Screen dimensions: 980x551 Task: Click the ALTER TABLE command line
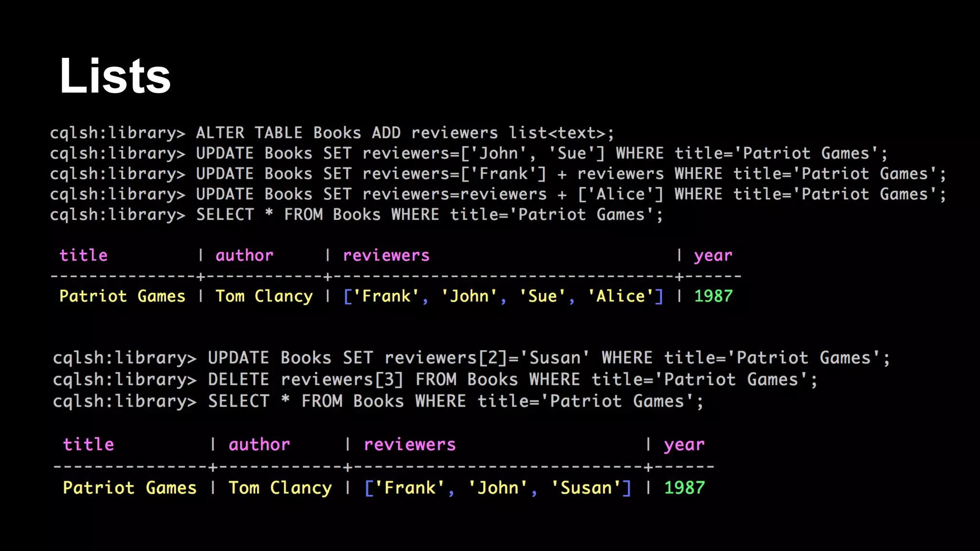(332, 133)
